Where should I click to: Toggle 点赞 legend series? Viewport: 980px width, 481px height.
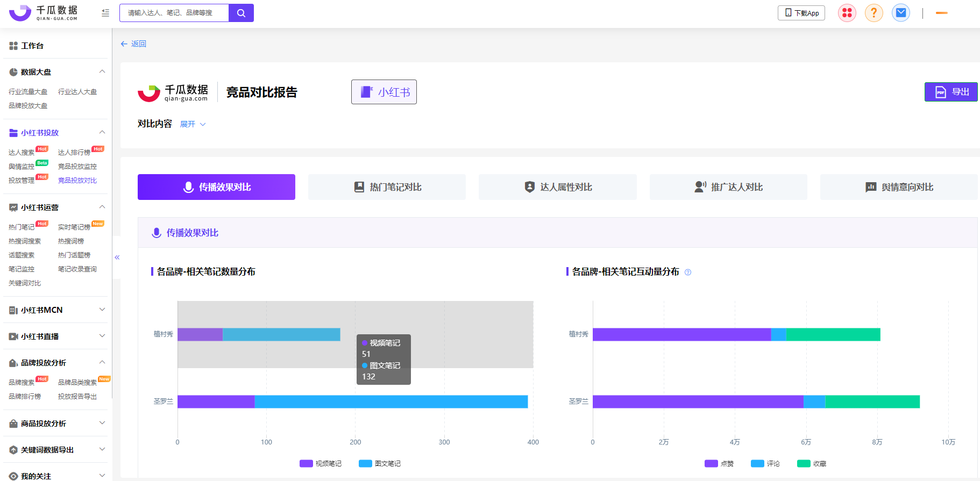pos(719,463)
